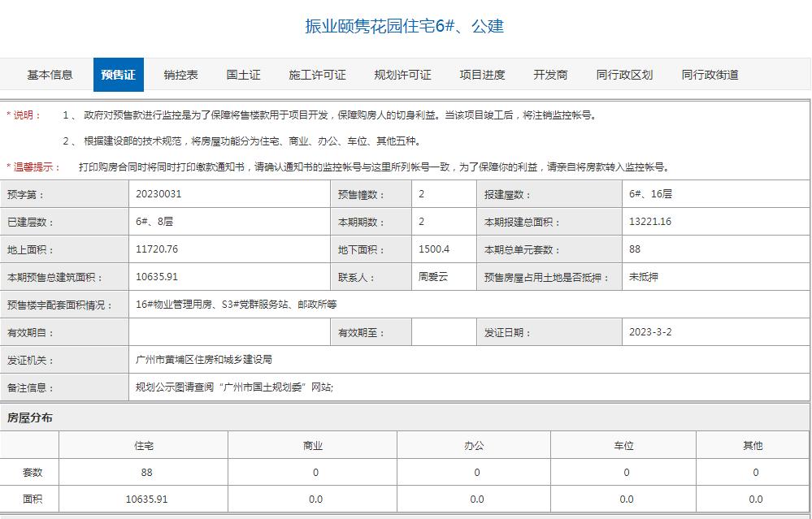
Task: Open the 开发商 tab
Action: click(x=551, y=73)
